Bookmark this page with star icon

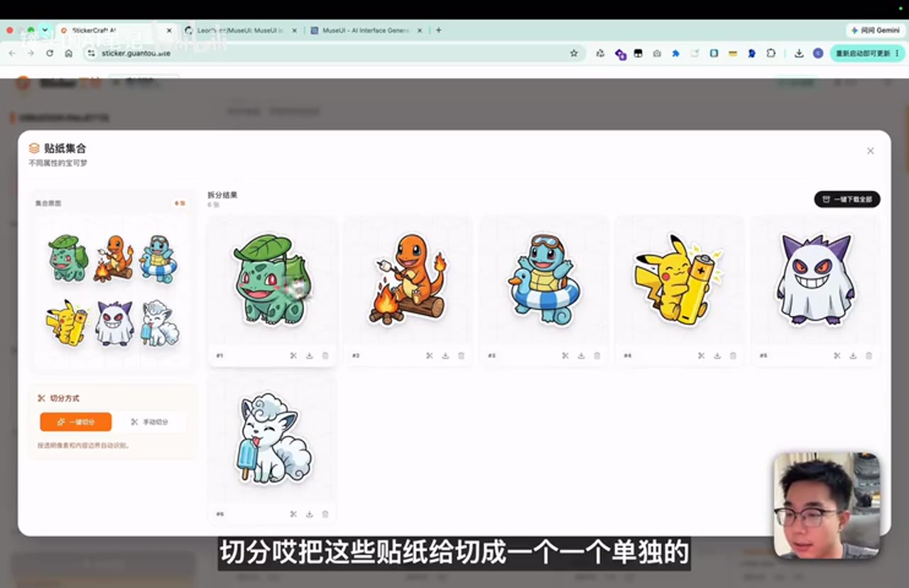coord(574,53)
